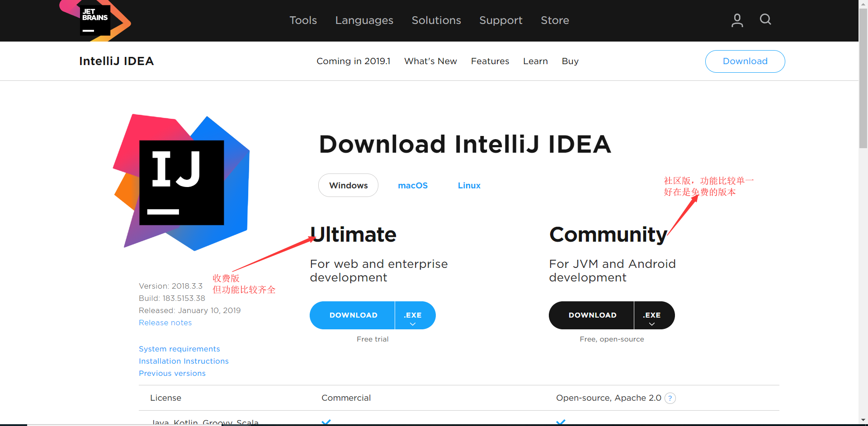868x426 pixels.
Task: Go to the Store
Action: [555, 20]
